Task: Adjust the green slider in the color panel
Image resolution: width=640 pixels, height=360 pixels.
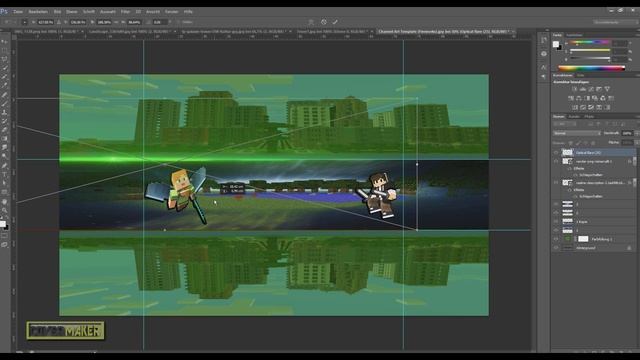Action: coord(590,51)
